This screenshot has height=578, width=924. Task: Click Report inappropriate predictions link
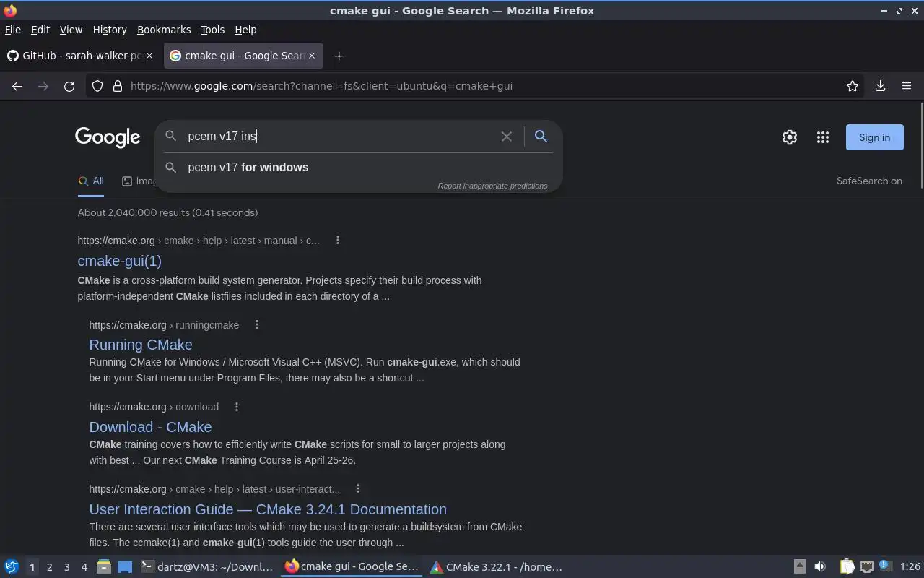click(x=492, y=186)
